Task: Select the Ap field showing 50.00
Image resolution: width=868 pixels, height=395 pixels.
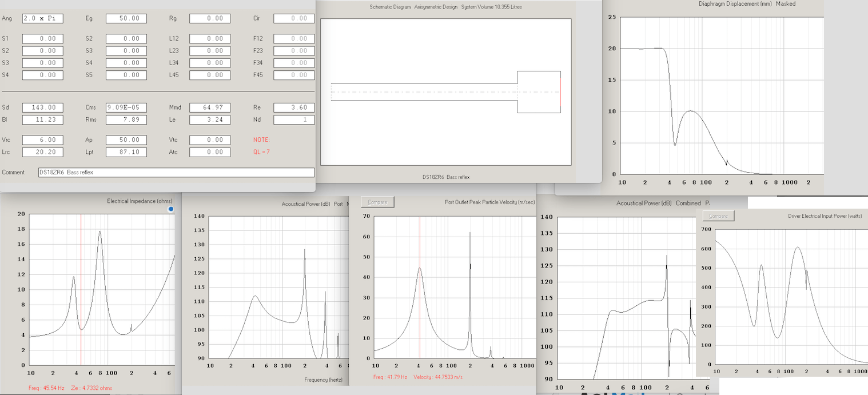Action: click(x=126, y=140)
